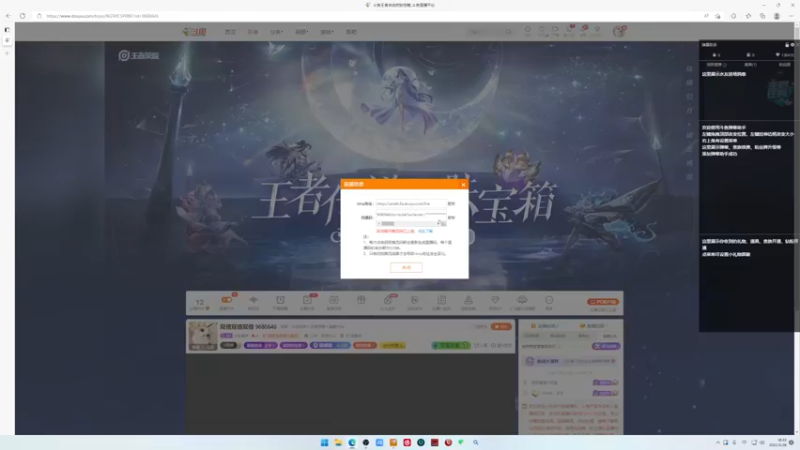Close the orange stream info dialog
This screenshot has height=450, width=800.
[x=463, y=185]
